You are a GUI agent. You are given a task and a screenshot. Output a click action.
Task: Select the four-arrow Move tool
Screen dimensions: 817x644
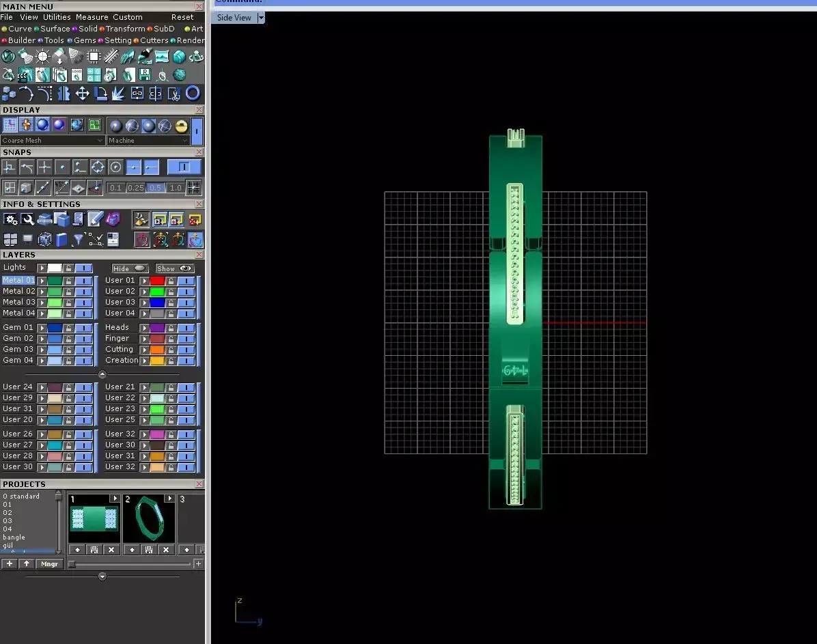pos(83,94)
